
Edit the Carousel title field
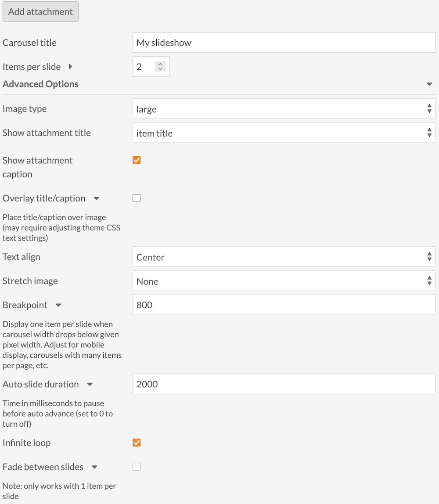click(284, 43)
